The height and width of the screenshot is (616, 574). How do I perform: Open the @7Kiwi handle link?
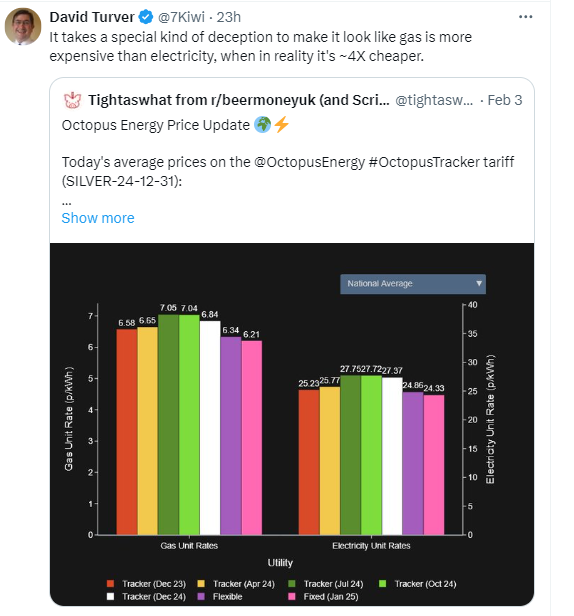pyautogui.click(x=181, y=17)
